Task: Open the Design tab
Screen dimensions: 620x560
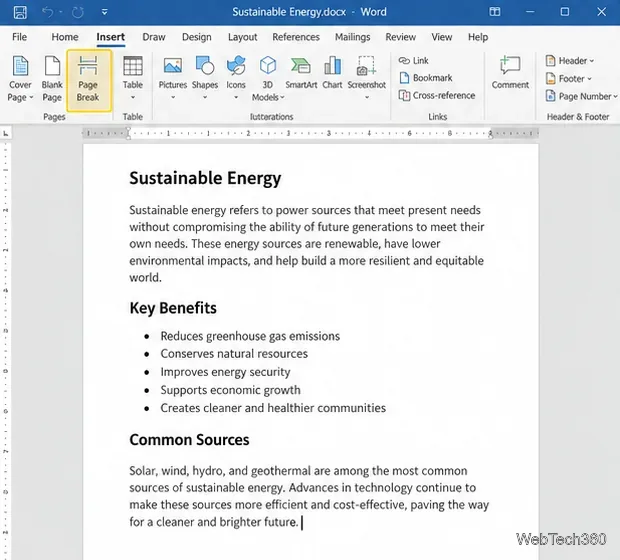Action: click(197, 37)
